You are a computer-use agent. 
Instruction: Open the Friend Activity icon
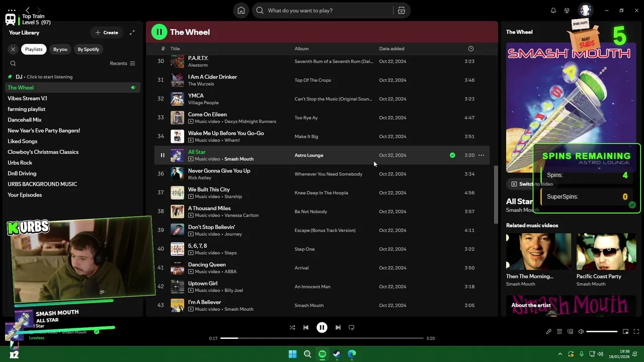coord(567,11)
